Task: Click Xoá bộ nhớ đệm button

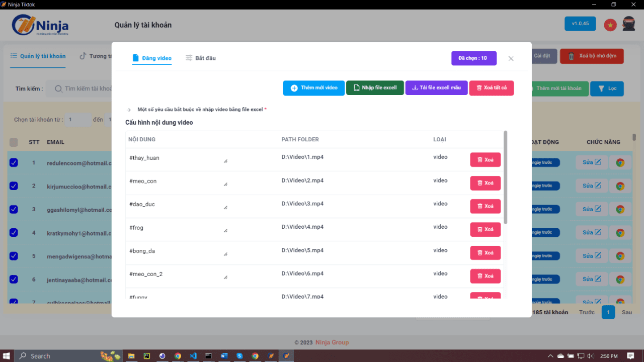Action: pyautogui.click(x=592, y=56)
